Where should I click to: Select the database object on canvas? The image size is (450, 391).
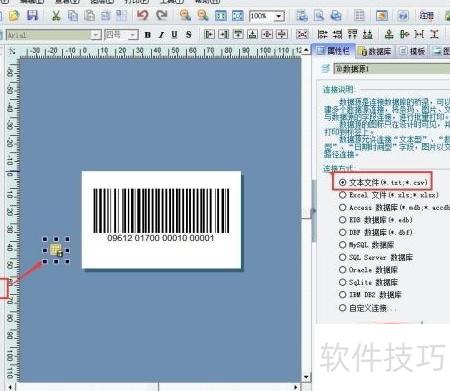(56, 250)
